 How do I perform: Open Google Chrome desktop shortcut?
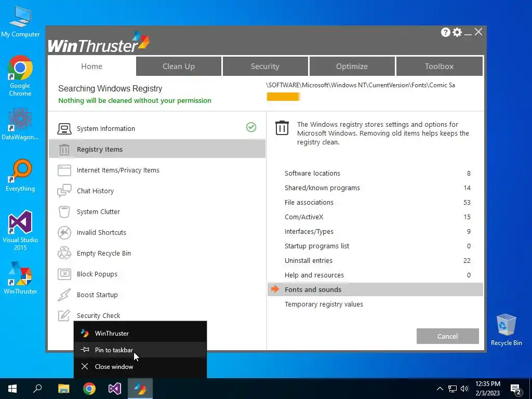click(x=20, y=76)
